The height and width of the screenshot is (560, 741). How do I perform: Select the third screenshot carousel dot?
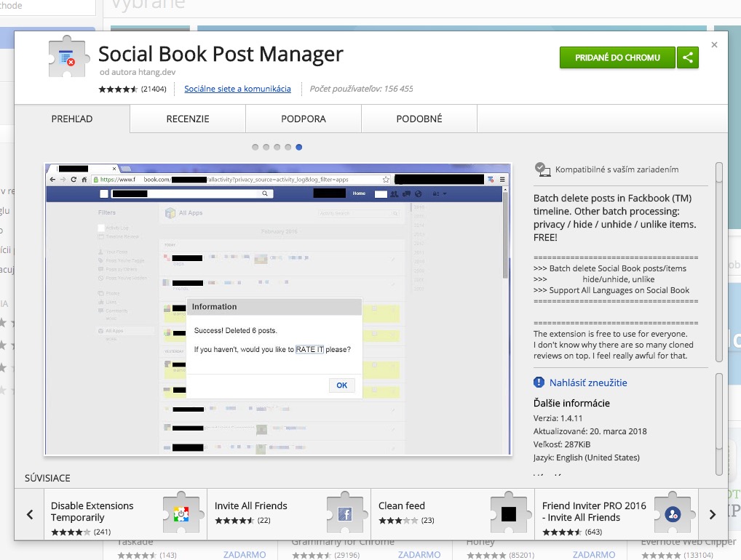pos(277,148)
